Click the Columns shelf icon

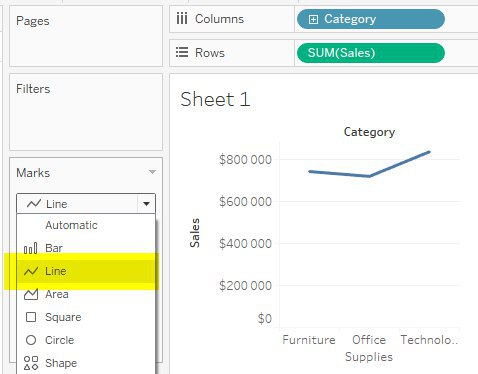[x=182, y=19]
